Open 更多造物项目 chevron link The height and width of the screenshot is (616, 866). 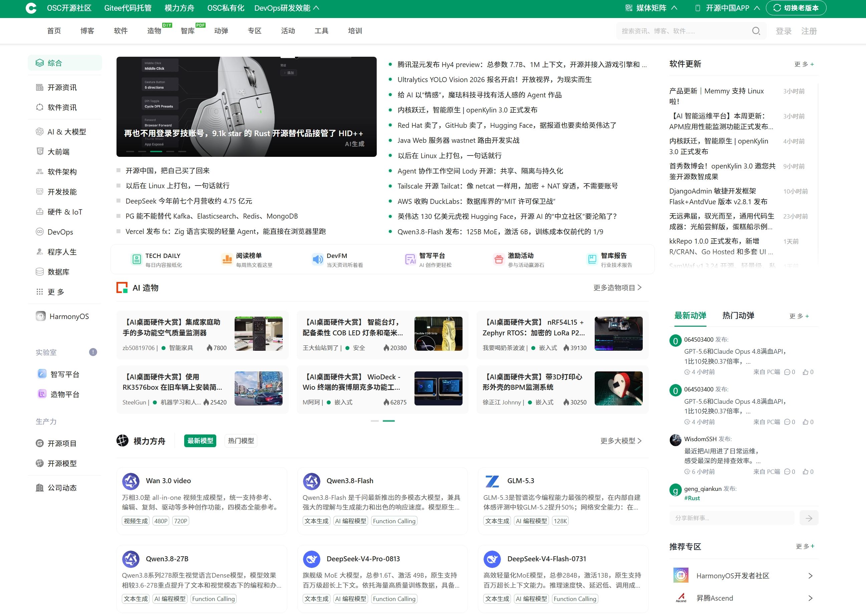tap(617, 288)
